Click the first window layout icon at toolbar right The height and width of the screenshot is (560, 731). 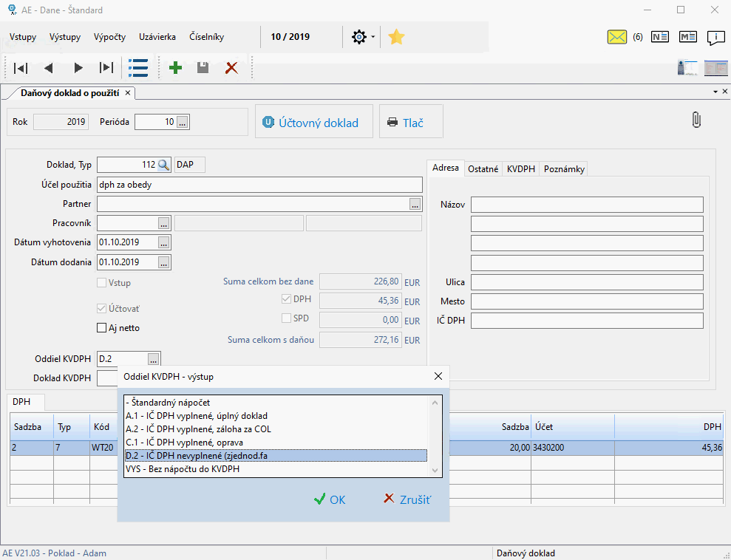click(x=687, y=68)
